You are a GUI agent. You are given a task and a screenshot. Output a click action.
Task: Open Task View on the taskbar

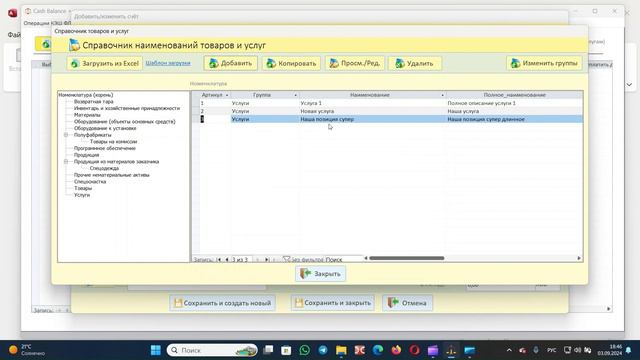coord(268,350)
